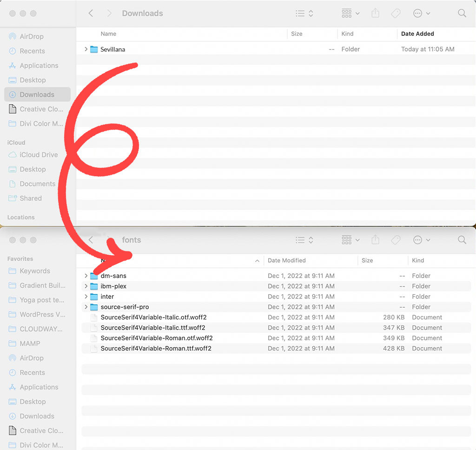Open the action menu in fonts window

422,240
